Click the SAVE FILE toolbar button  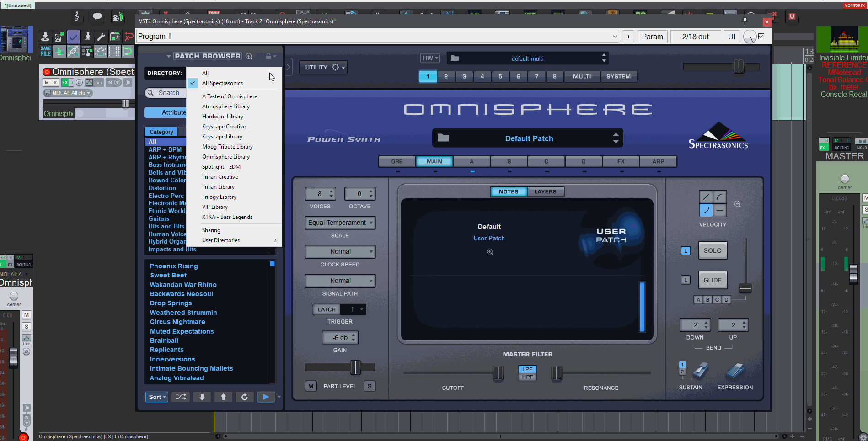coord(46,51)
